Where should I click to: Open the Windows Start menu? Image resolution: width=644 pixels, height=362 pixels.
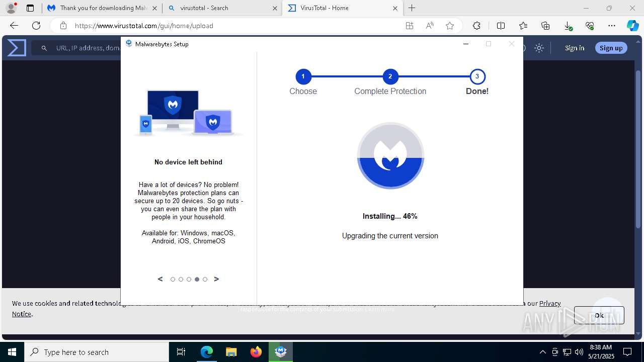pyautogui.click(x=12, y=352)
